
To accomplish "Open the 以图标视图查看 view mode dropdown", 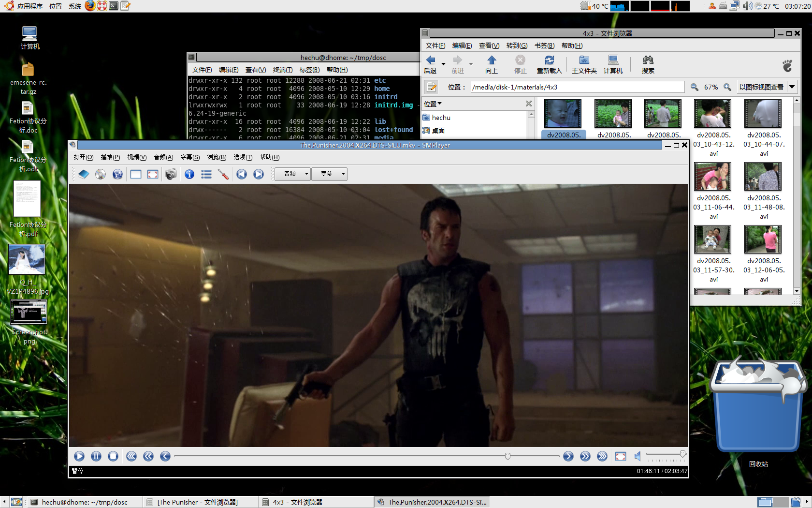I will click(x=767, y=87).
